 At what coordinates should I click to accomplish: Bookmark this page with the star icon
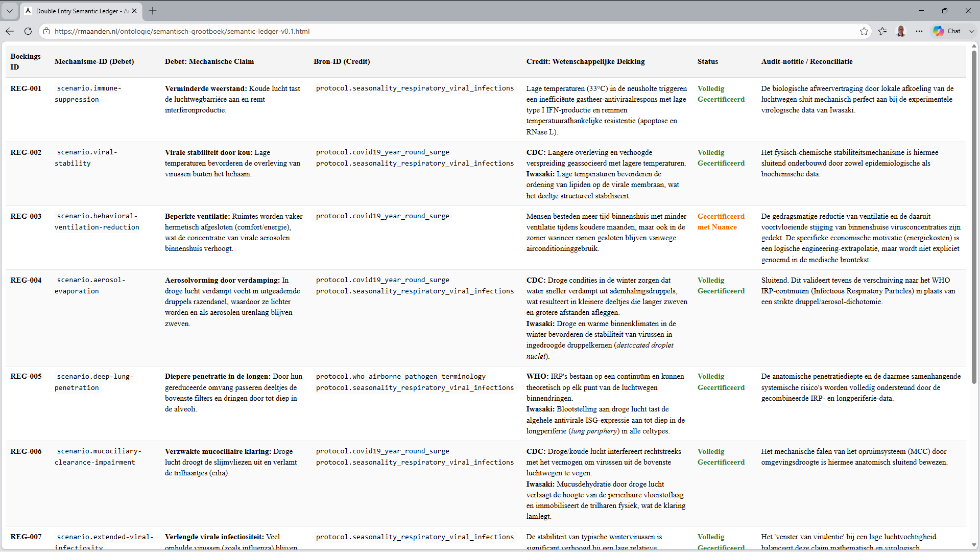click(x=864, y=31)
